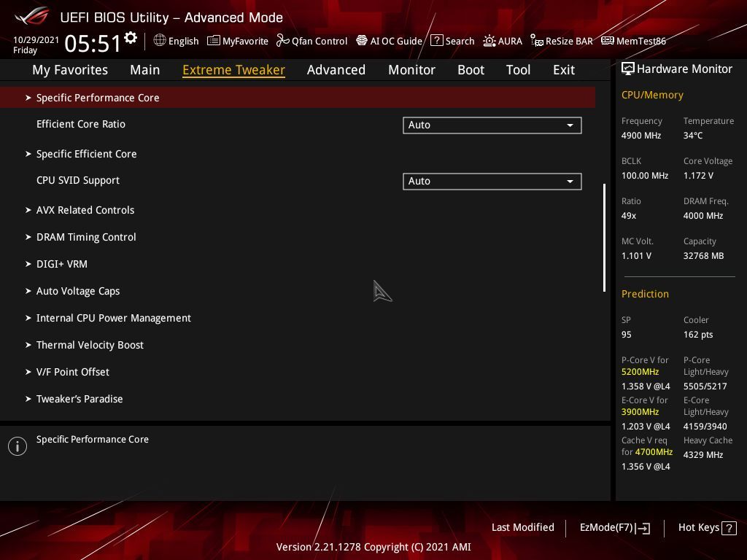The height and width of the screenshot is (560, 747).
Task: Click the Prediction section heading
Action: click(x=645, y=294)
